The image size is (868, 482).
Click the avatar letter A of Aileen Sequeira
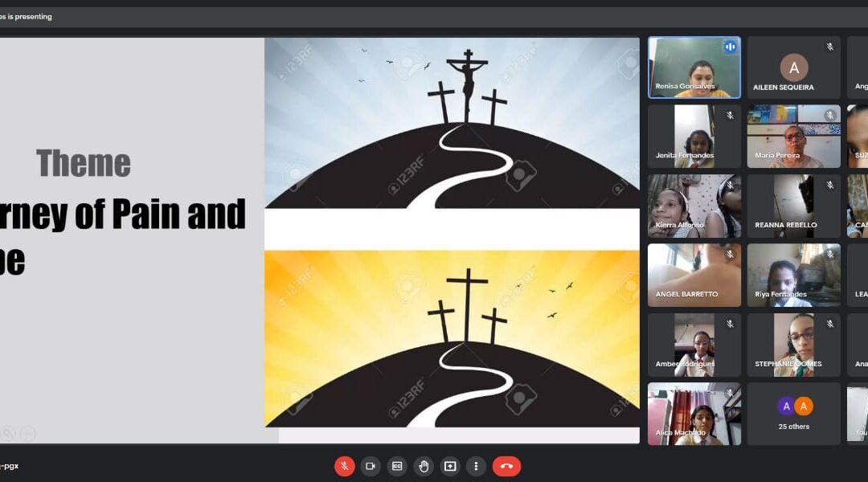794,67
